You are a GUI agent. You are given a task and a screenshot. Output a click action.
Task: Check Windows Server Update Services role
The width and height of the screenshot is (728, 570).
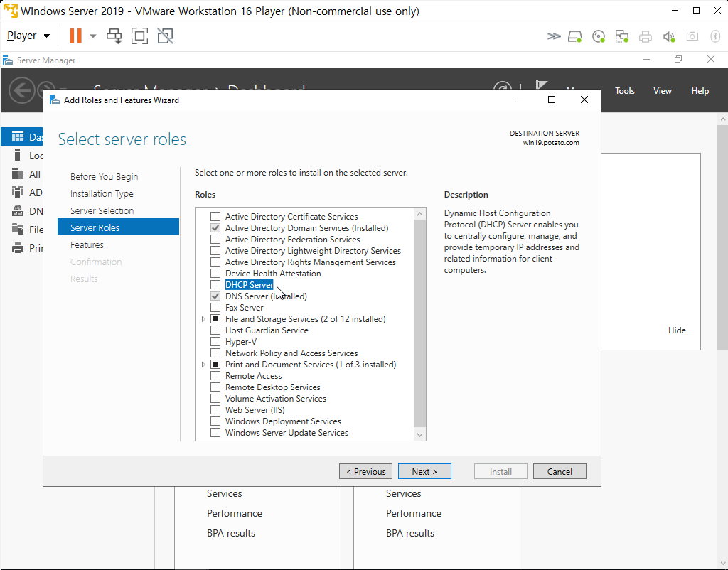215,433
